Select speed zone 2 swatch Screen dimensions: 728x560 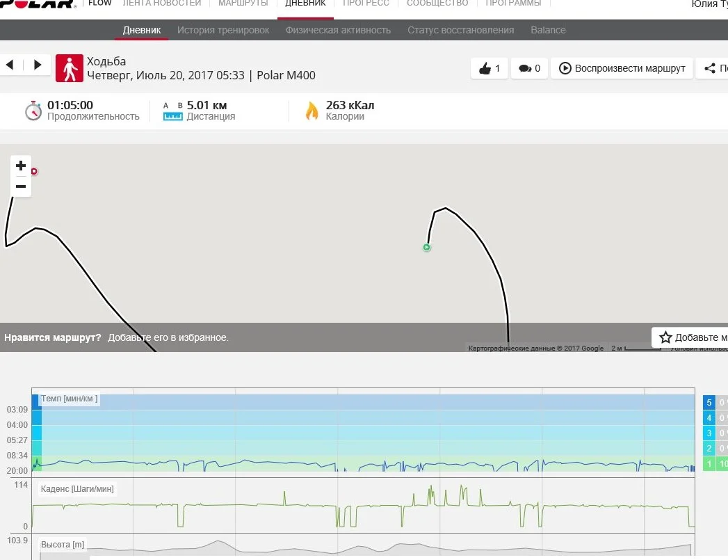(709, 449)
